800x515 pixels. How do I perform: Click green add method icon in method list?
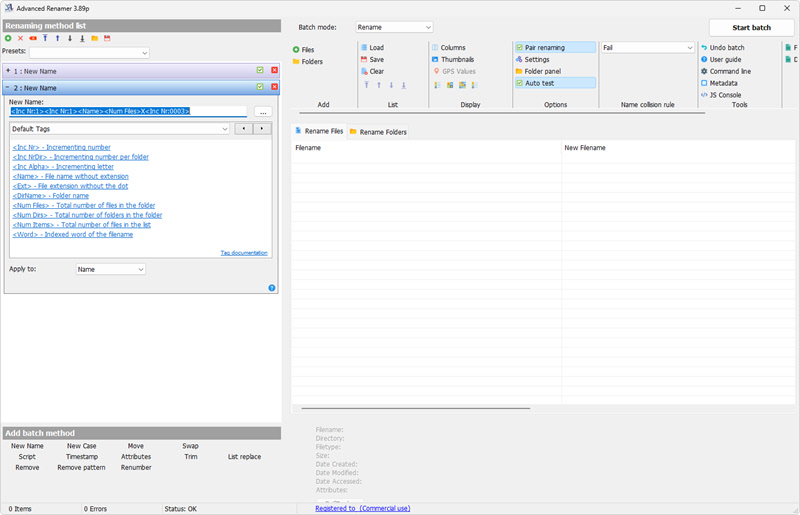(x=8, y=38)
